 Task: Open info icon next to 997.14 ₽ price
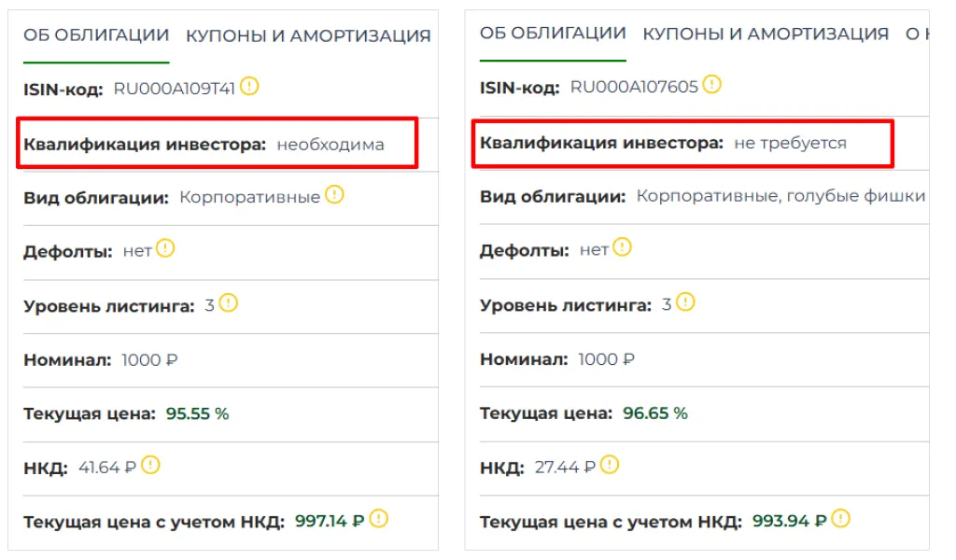[x=378, y=519]
